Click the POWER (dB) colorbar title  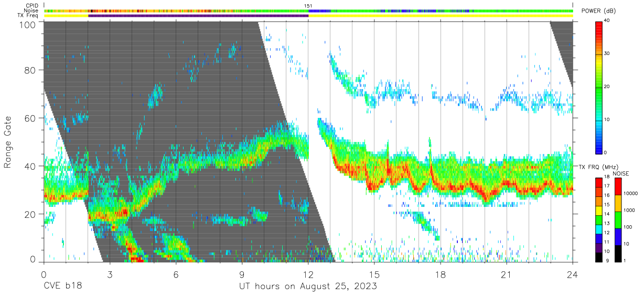(x=599, y=11)
